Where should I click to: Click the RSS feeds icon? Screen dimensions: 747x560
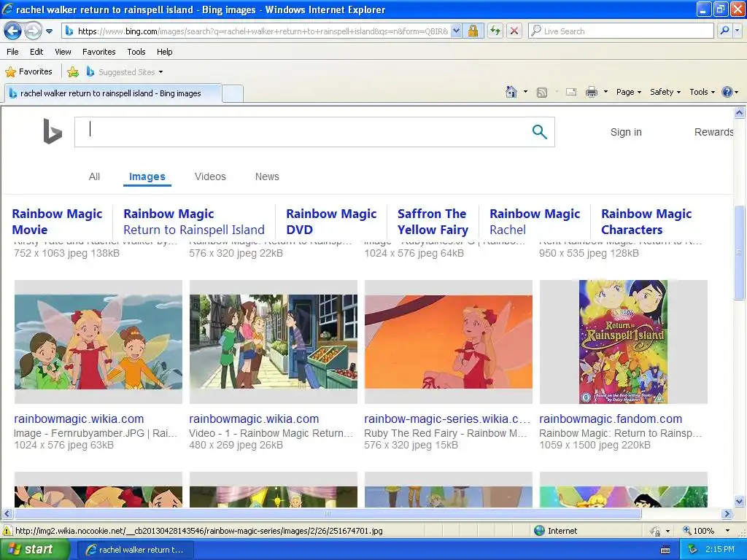pyautogui.click(x=542, y=93)
